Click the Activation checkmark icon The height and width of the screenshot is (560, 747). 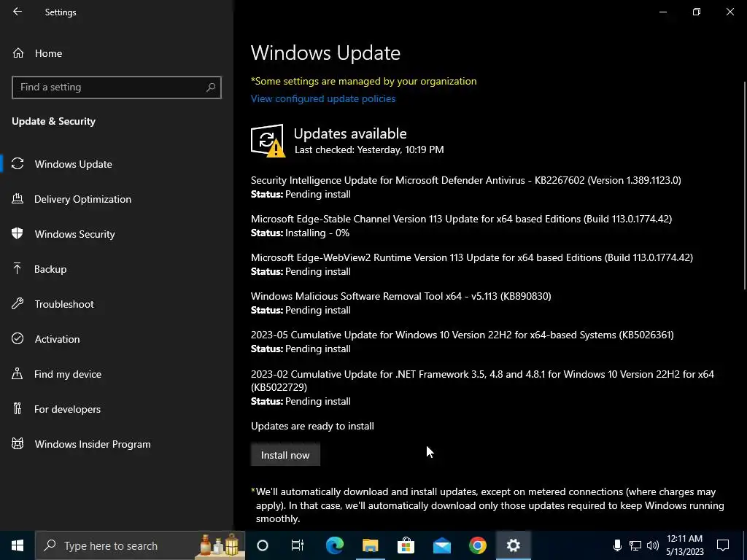click(18, 338)
